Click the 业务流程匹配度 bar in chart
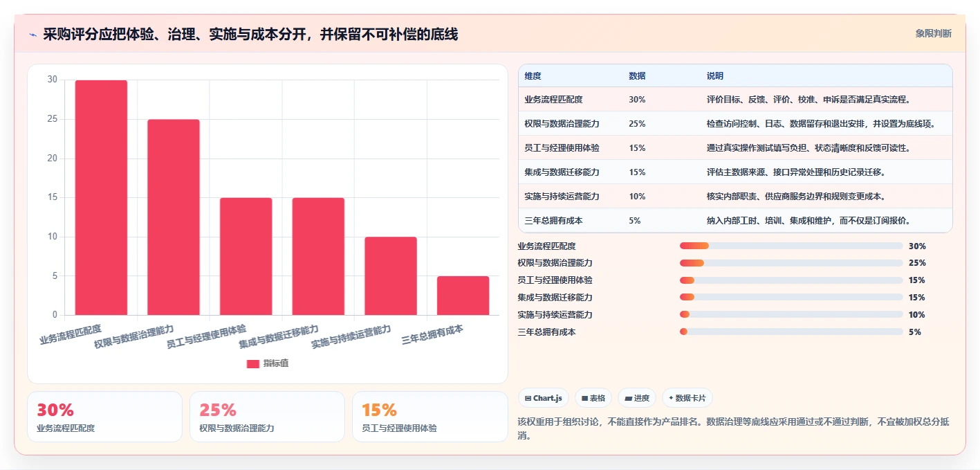 [101, 197]
